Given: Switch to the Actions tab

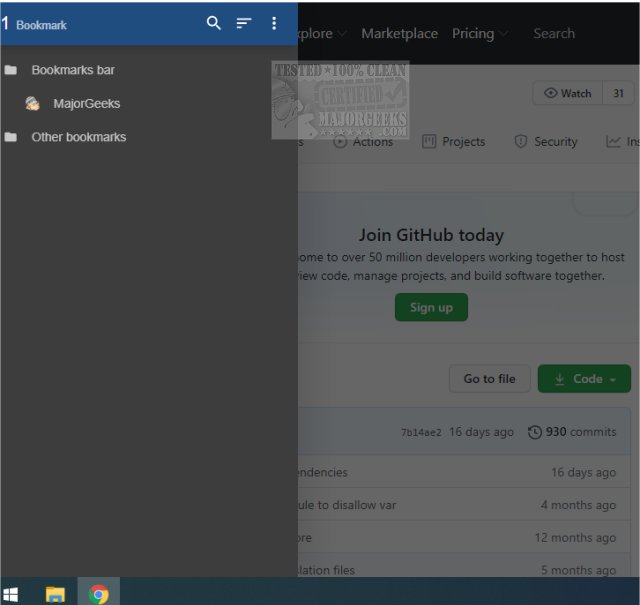Looking at the screenshot, I should [x=363, y=142].
